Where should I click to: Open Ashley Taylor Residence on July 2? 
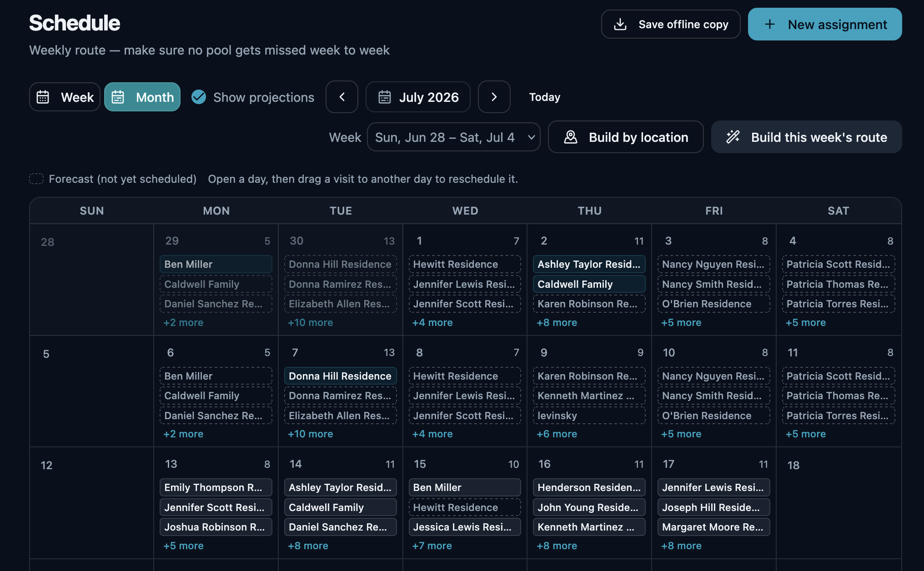pyautogui.click(x=589, y=264)
